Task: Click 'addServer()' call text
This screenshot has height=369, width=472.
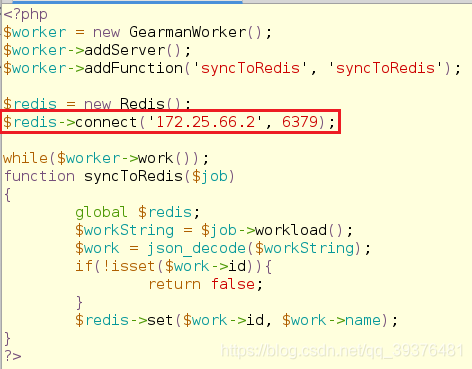Action: click(133, 50)
